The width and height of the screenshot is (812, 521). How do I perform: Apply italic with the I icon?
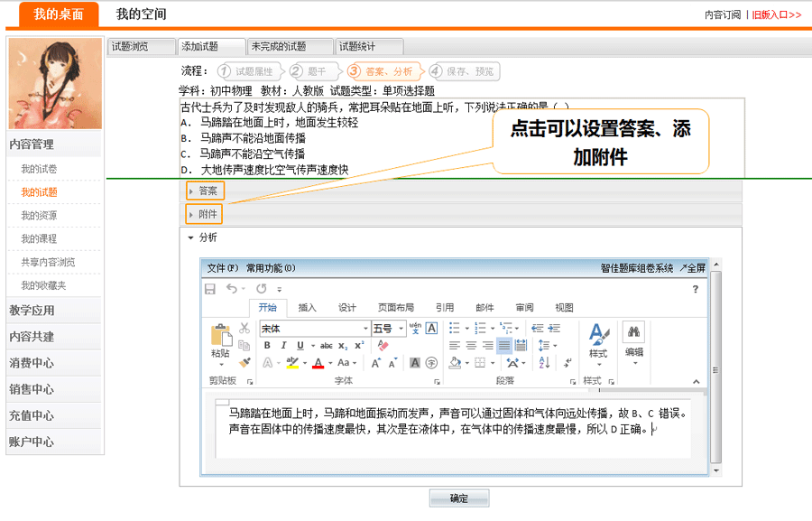[283, 346]
